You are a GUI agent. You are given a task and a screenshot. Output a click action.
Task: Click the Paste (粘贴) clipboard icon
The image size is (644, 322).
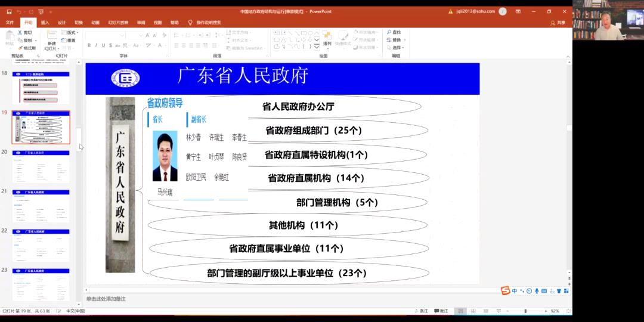point(9,36)
